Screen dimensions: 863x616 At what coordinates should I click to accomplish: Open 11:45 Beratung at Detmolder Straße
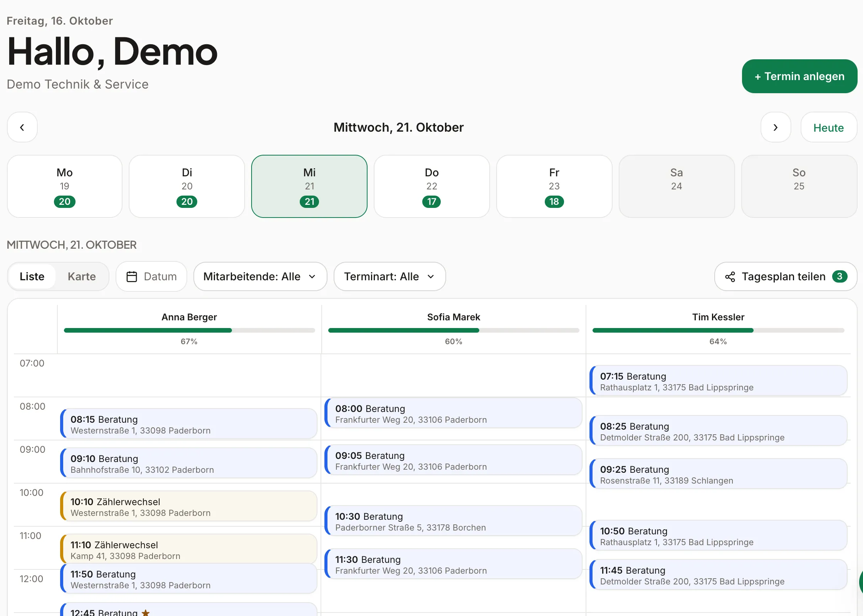(x=719, y=575)
